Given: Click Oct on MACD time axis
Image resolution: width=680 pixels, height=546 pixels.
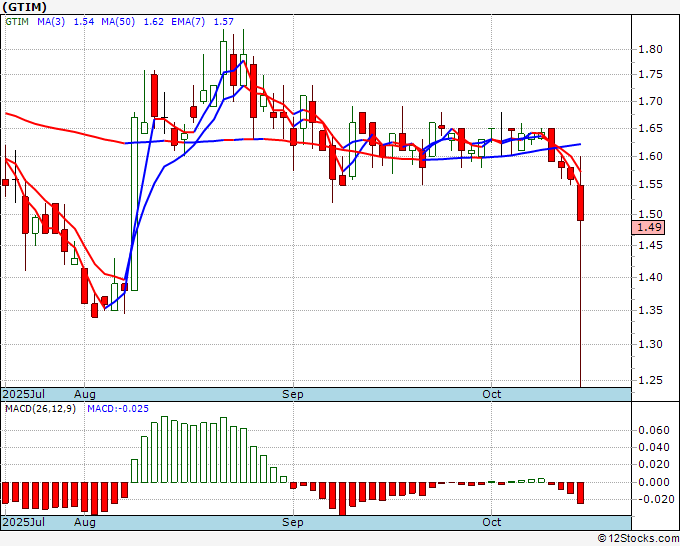Looking at the screenshot, I should pos(491,522).
